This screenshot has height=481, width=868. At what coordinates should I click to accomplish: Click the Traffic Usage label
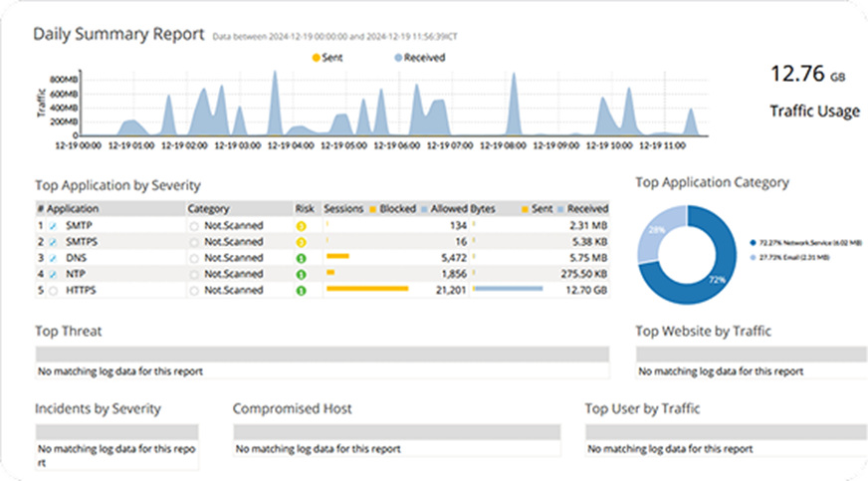coord(815,112)
